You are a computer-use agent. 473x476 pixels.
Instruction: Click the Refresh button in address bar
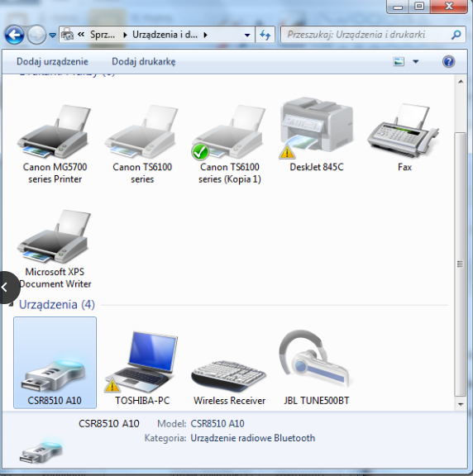[265, 35]
